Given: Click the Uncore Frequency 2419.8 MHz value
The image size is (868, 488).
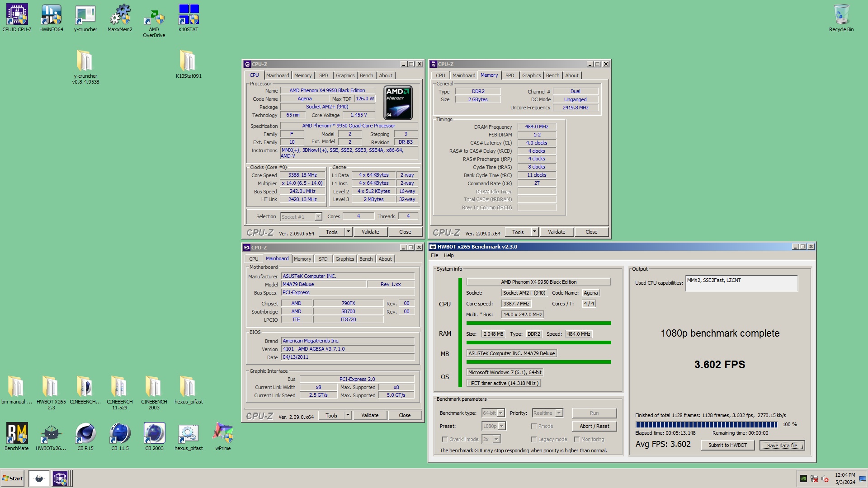Looking at the screenshot, I should tap(576, 108).
